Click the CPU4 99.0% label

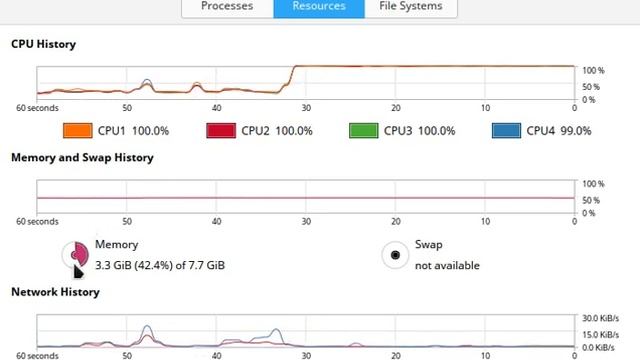[x=559, y=131]
